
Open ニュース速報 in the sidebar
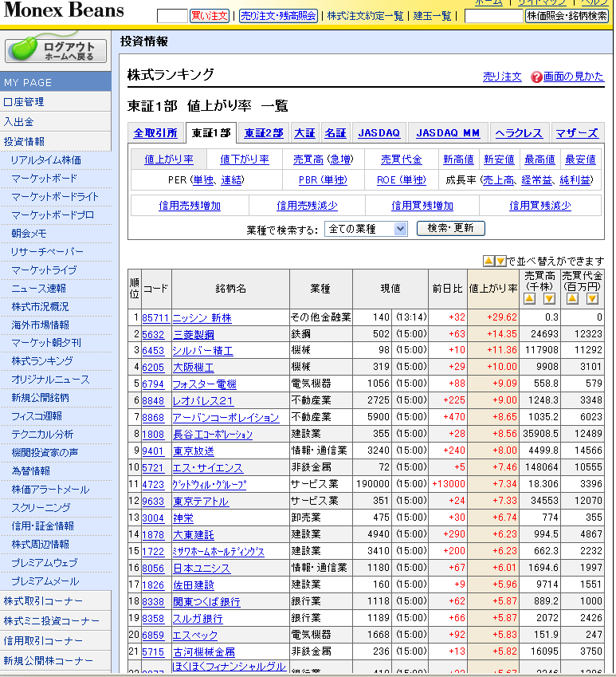click(x=38, y=289)
